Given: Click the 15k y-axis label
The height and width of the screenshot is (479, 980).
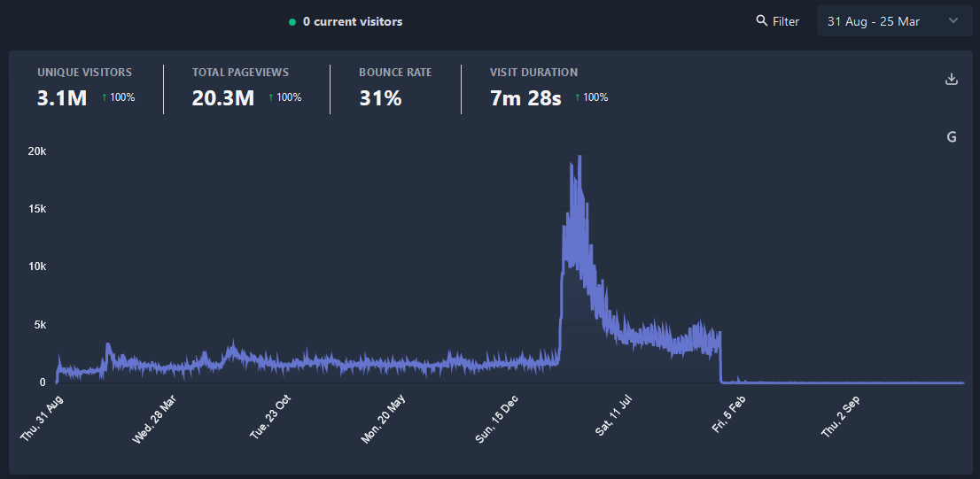Looking at the screenshot, I should 39,209.
